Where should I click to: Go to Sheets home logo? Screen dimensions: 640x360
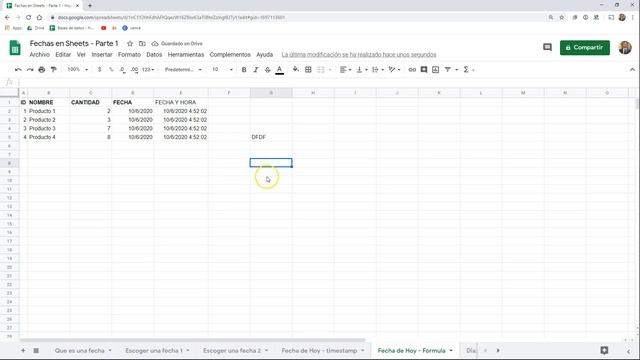click(15, 48)
